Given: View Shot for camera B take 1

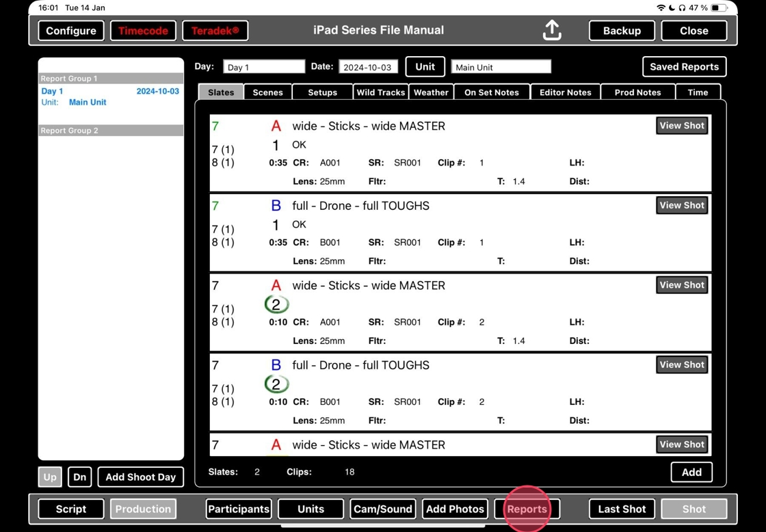Looking at the screenshot, I should (681, 205).
